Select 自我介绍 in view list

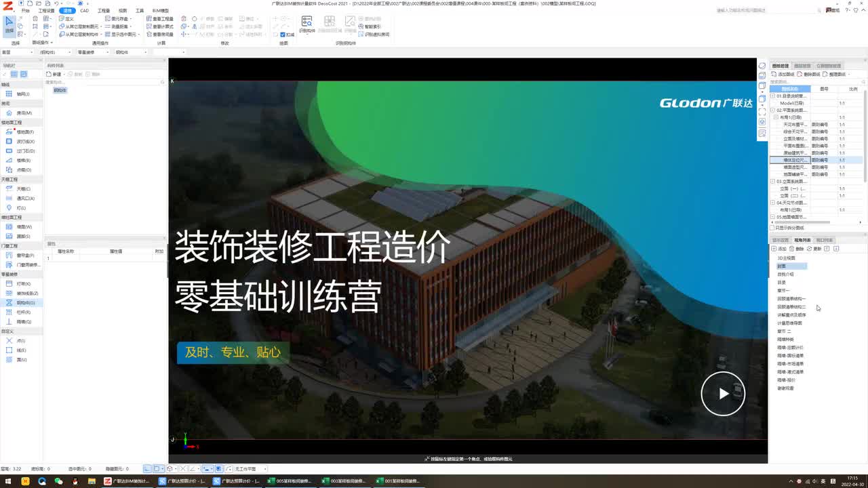pyautogui.click(x=785, y=274)
